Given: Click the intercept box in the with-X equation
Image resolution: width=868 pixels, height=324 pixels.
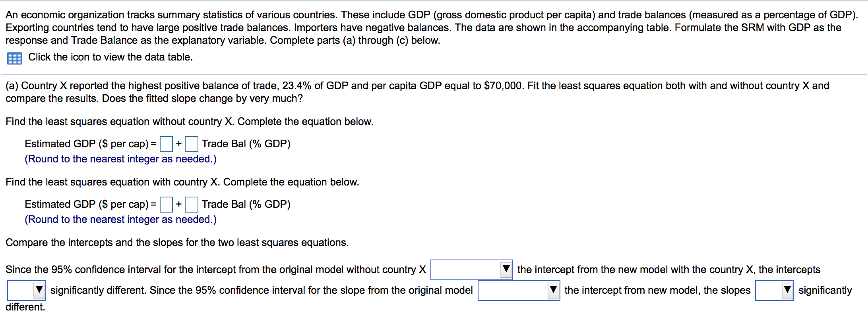Looking at the screenshot, I should click(x=166, y=205).
